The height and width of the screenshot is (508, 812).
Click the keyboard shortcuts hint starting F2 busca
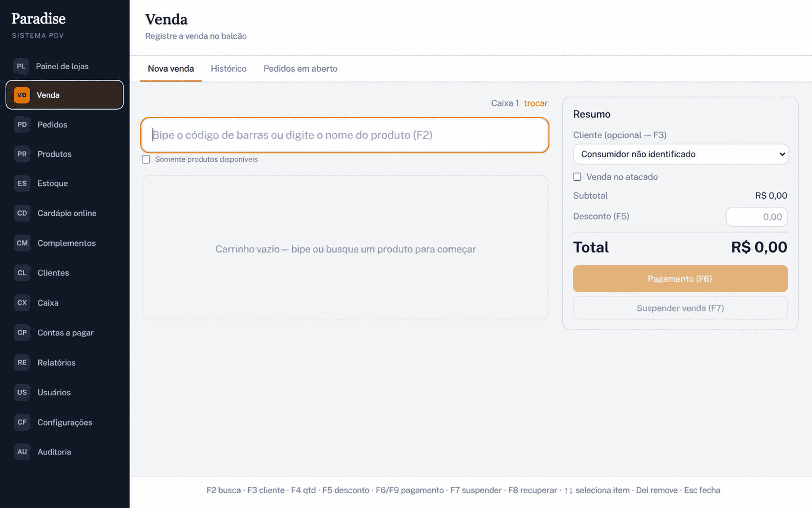click(x=463, y=490)
